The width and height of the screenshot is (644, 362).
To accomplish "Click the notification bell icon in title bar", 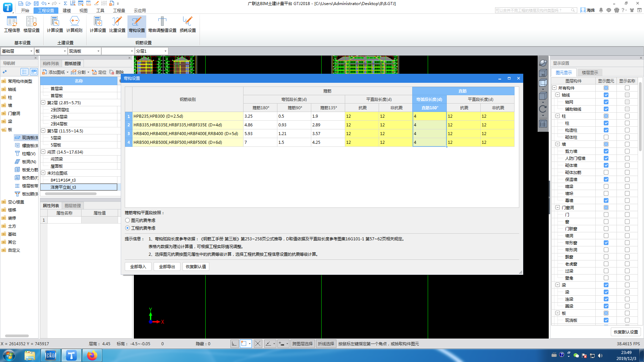I will (601, 10).
